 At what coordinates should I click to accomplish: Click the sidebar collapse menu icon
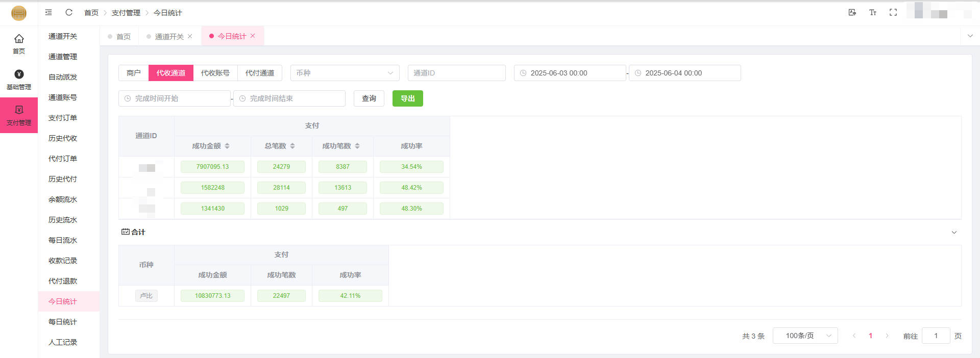48,12
